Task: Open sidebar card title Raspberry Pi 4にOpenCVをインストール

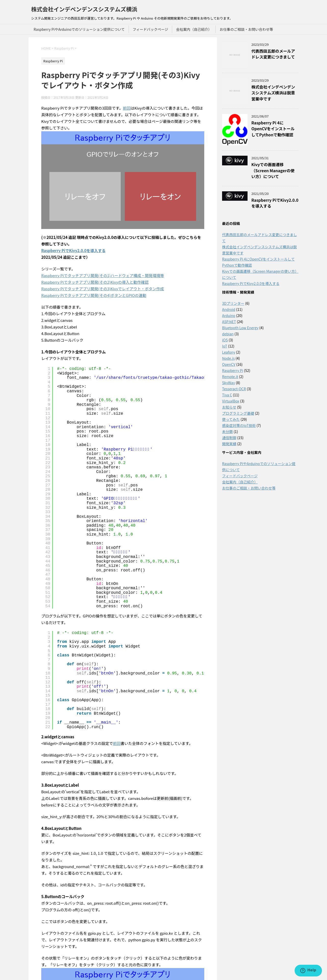Action: (x=272, y=129)
